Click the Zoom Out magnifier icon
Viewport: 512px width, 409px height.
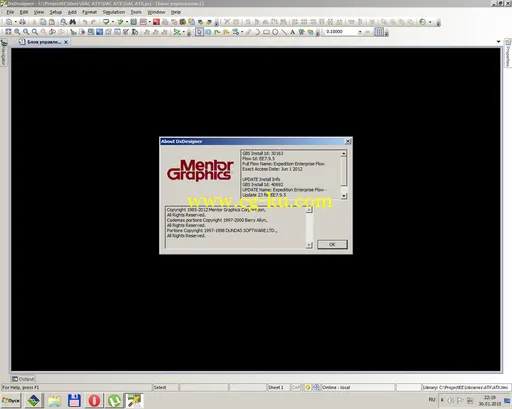[x=26, y=32]
